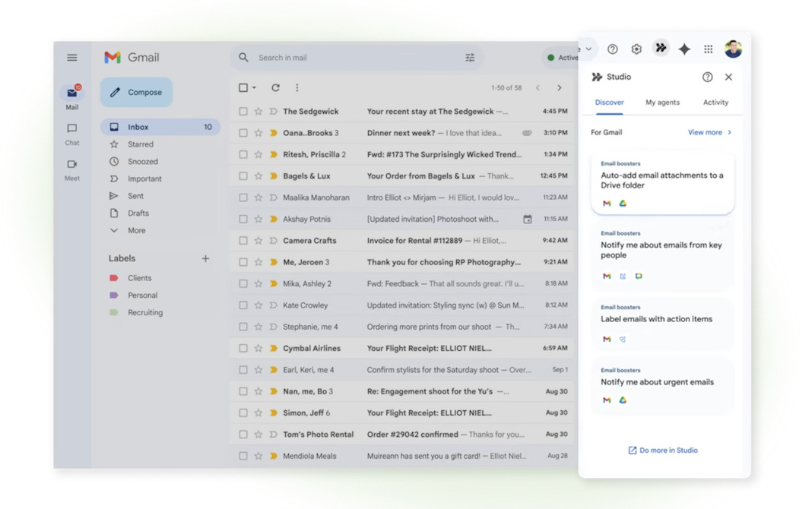The image size is (812, 509).
Task: Close the Studio panel
Action: point(728,77)
